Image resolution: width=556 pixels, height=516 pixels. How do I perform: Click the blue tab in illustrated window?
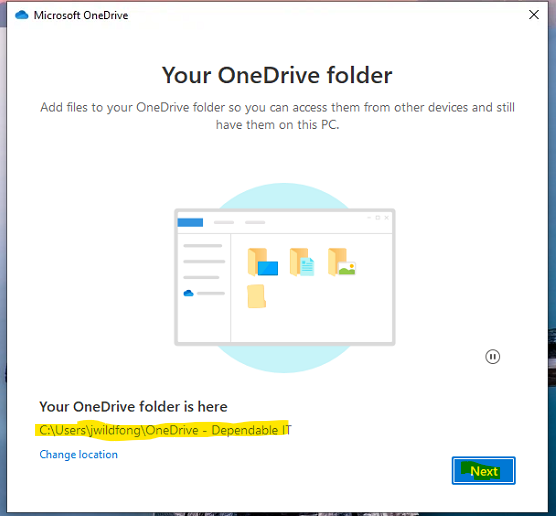(x=190, y=222)
